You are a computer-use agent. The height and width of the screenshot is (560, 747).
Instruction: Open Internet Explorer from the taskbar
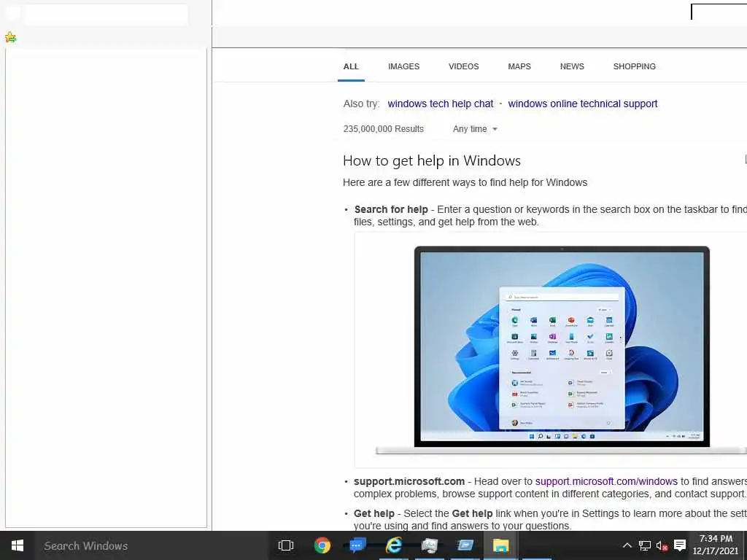click(x=393, y=545)
